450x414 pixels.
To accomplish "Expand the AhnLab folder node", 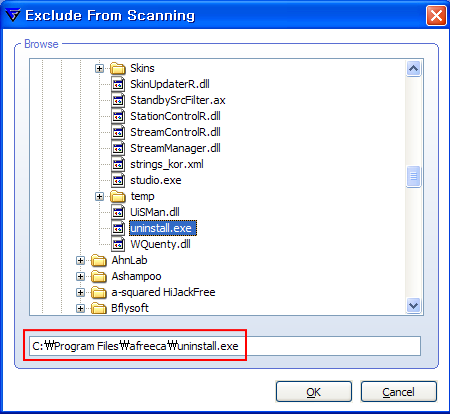I will (80, 260).
